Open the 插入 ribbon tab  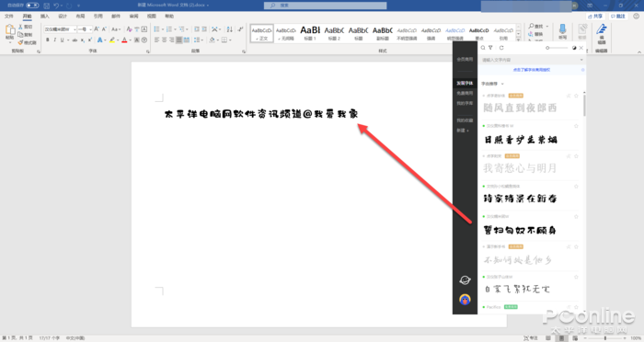[x=45, y=16]
